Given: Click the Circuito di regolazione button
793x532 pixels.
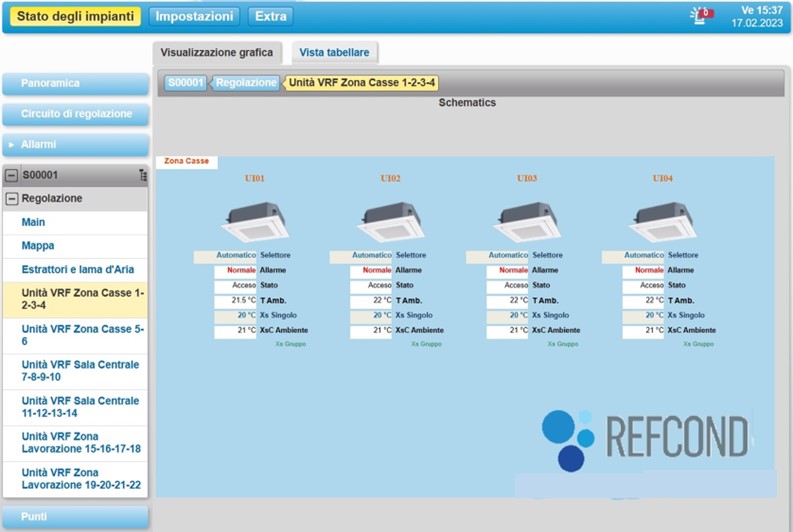Looking at the screenshot, I should coord(76,114).
